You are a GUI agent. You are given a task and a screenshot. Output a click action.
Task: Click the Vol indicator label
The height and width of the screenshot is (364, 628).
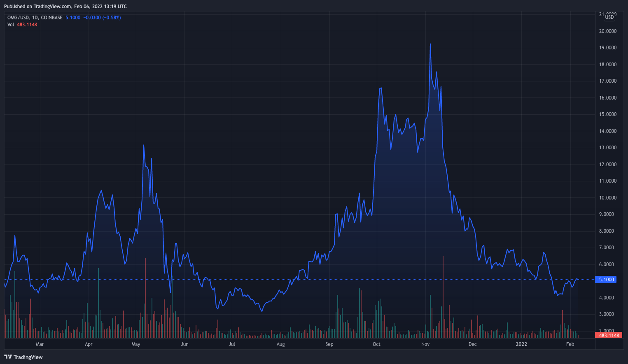coord(10,24)
